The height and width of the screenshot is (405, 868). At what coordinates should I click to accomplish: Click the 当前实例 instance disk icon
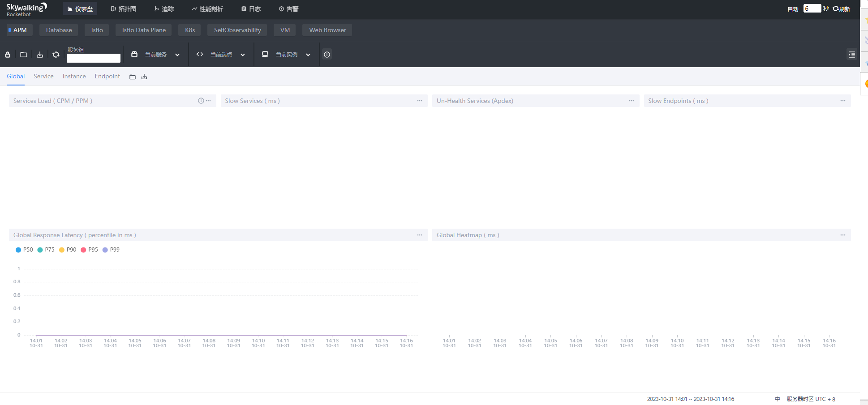point(265,54)
